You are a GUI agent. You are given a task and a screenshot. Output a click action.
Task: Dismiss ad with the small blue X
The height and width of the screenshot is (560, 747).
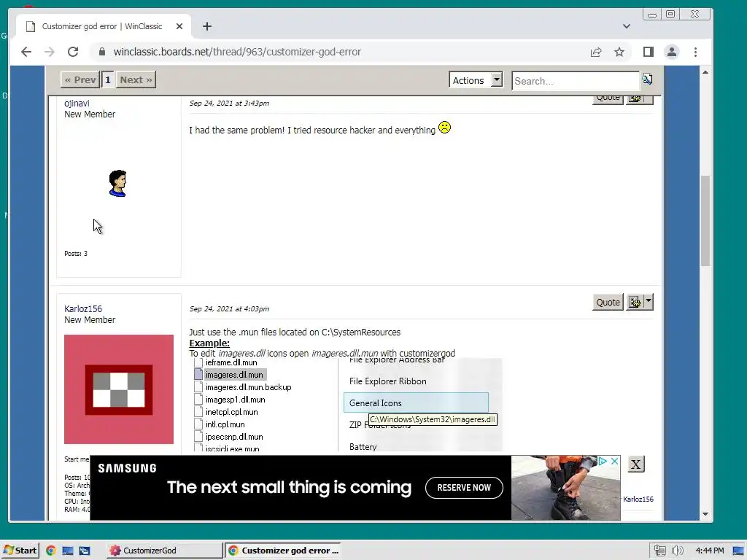[x=614, y=461]
